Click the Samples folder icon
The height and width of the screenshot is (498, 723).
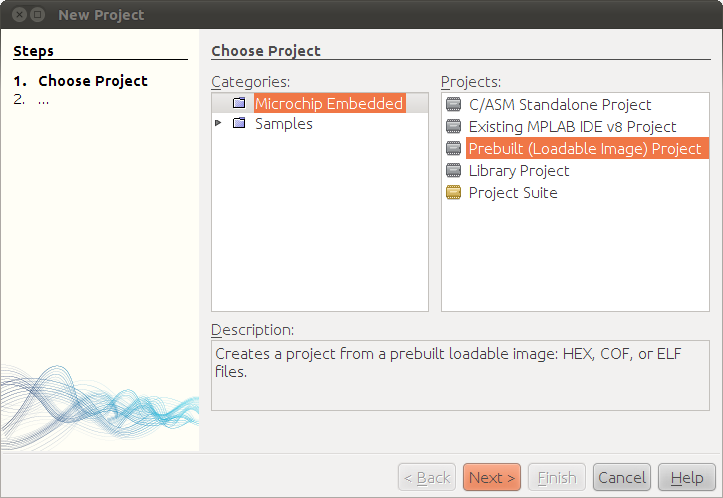pyautogui.click(x=239, y=123)
